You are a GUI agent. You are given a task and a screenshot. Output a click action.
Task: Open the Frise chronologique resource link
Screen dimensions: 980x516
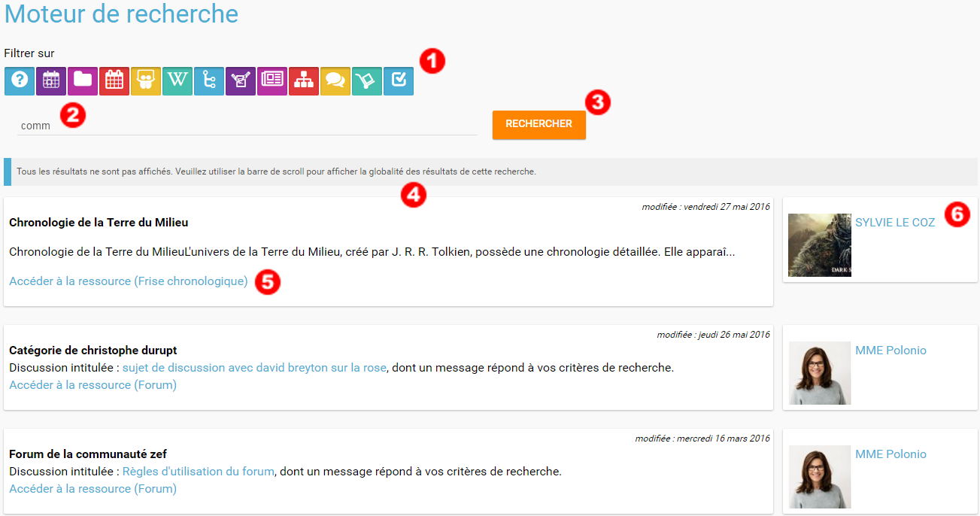[x=129, y=281]
